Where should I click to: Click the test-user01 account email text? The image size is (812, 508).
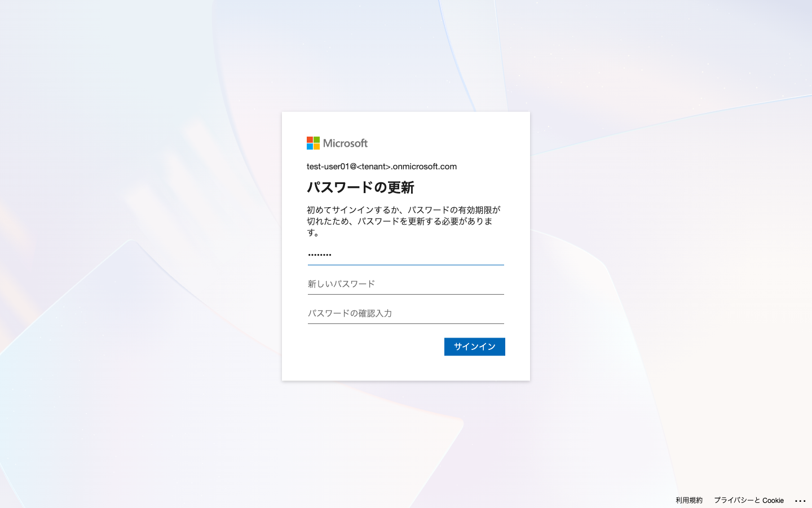382,167
